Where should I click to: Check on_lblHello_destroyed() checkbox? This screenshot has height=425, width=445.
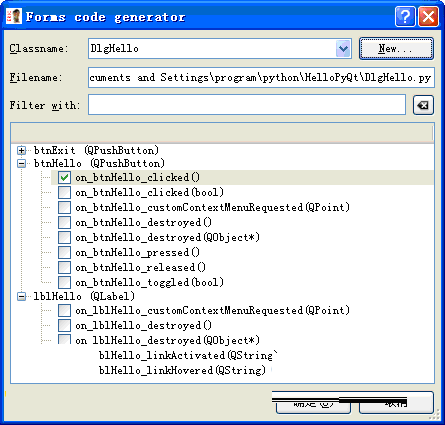click(64, 325)
